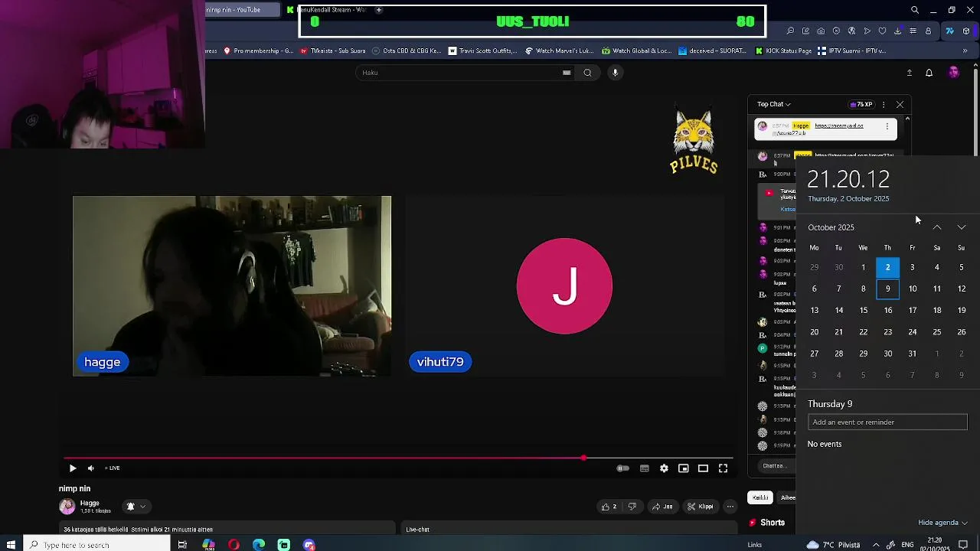Click Add an event or reminder field

(887, 422)
